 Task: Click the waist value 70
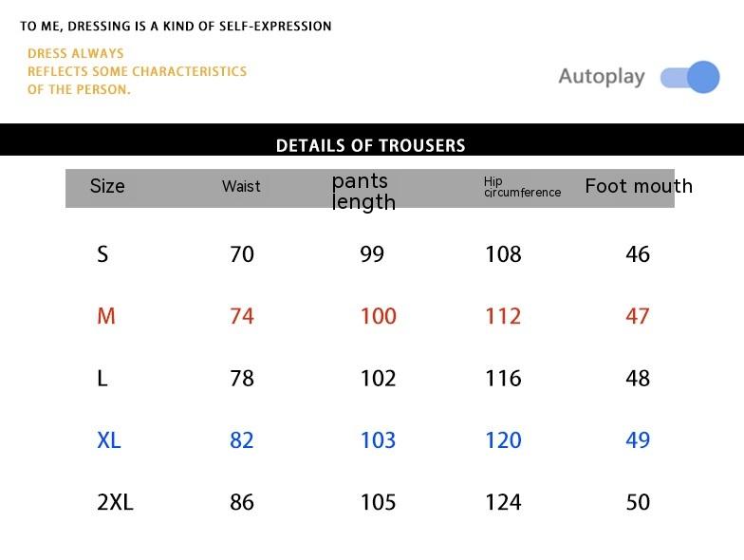click(242, 253)
